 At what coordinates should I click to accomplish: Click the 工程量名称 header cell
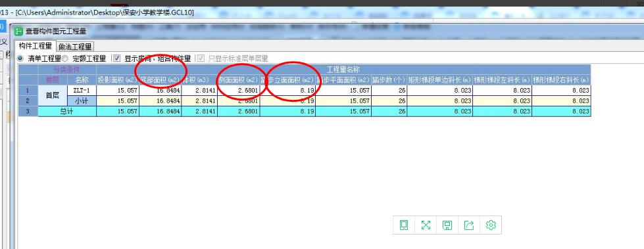coord(343,70)
